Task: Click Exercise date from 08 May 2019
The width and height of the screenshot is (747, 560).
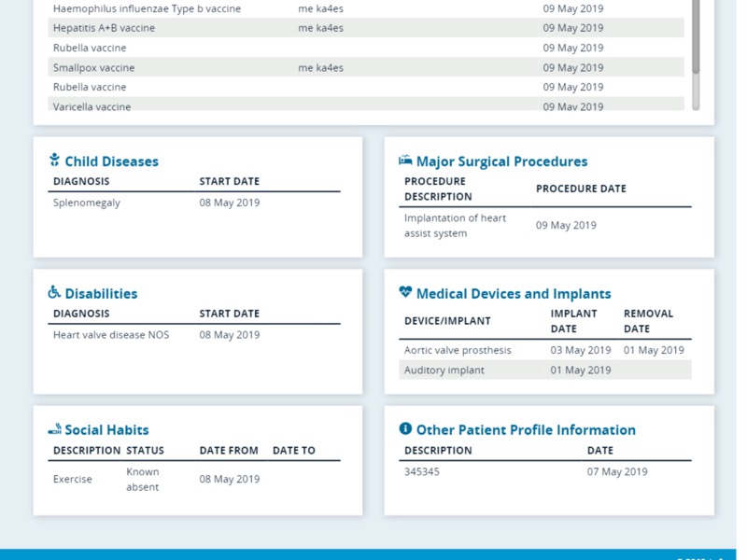Action: (x=229, y=479)
